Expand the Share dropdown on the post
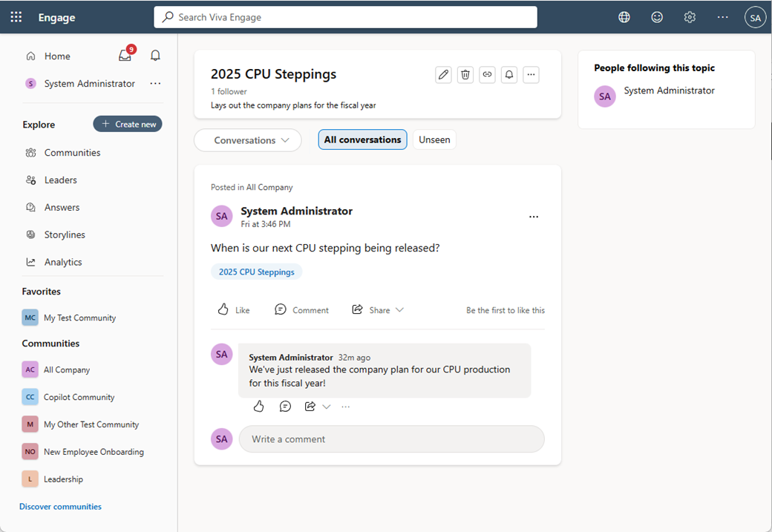The height and width of the screenshot is (532, 772). tap(399, 309)
